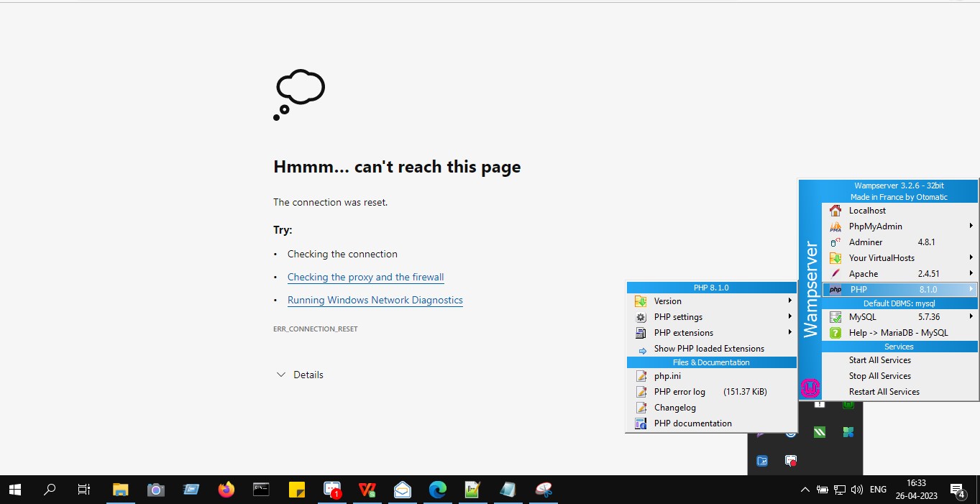Expand the PHP Version submenu arrow

(789, 301)
